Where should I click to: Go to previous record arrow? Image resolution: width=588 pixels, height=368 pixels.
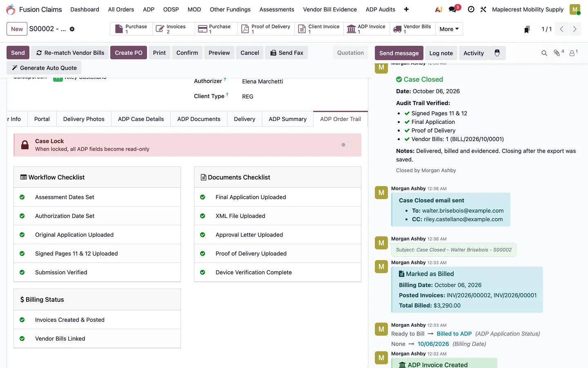[x=561, y=29]
